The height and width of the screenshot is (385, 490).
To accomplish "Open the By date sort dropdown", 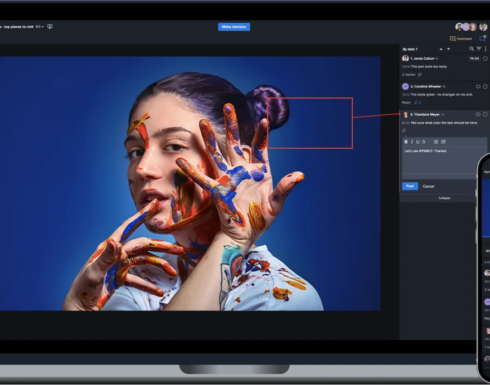I will pyautogui.click(x=410, y=49).
